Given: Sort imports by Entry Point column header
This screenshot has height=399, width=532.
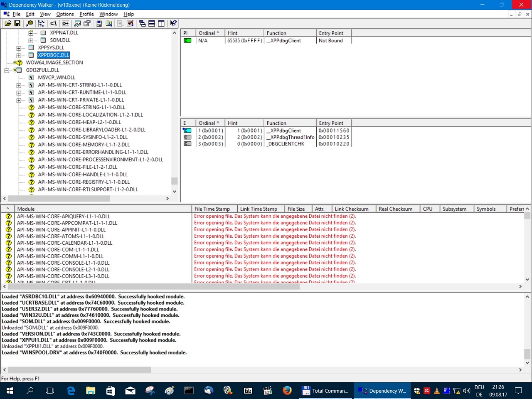Looking at the screenshot, I should 334,33.
